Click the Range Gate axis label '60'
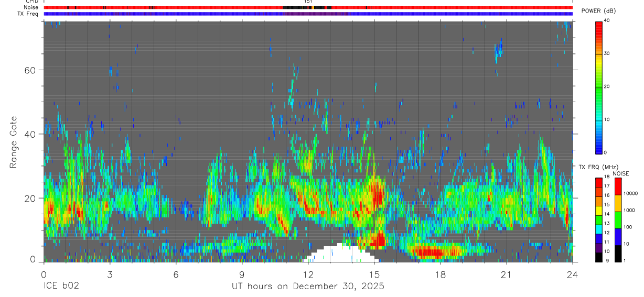Screen dimensions: 644x297 (30, 70)
